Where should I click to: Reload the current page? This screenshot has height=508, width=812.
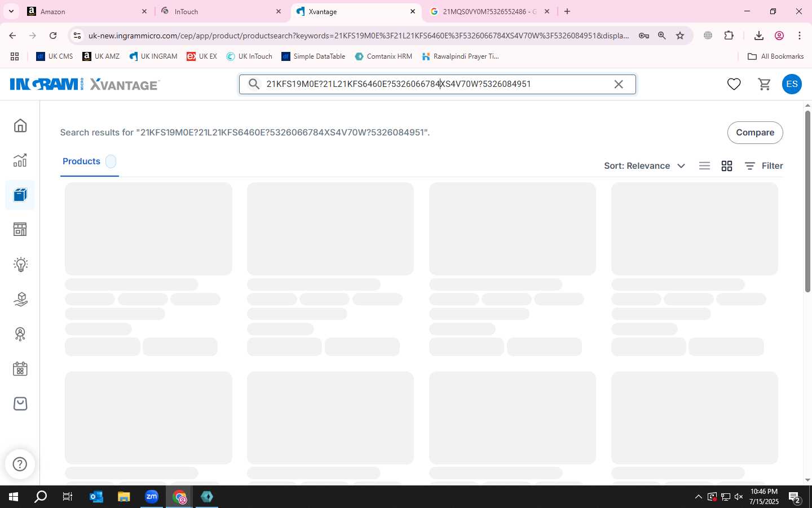click(x=53, y=36)
